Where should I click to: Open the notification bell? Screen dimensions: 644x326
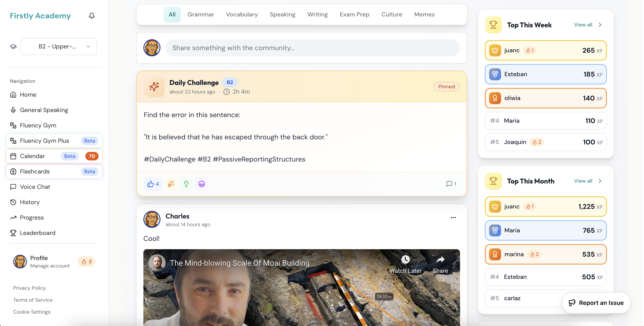point(92,16)
